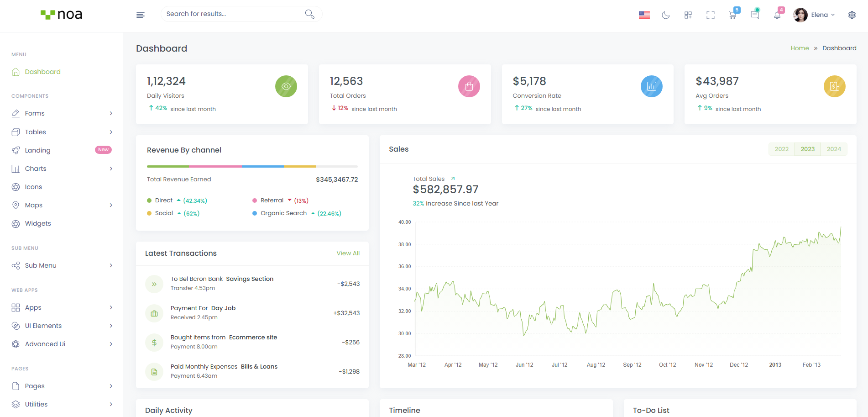Open the settings gear icon in header
This screenshot has height=417, width=868.
852,15
